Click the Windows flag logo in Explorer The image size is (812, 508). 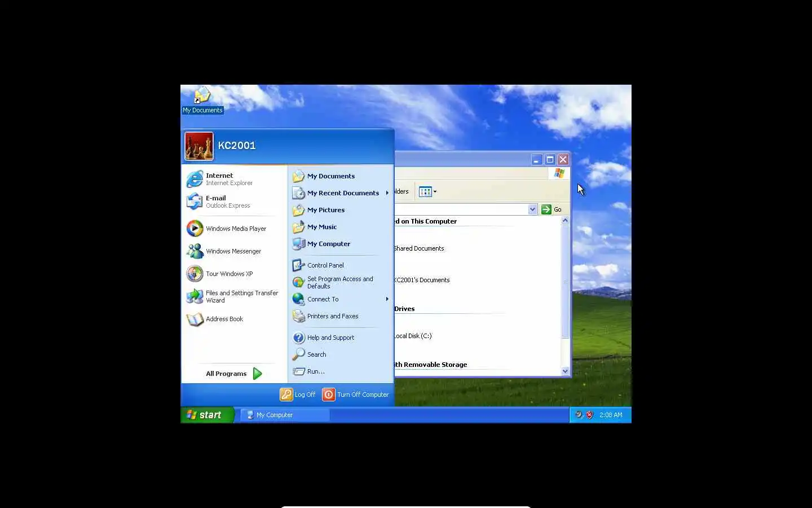tap(559, 173)
